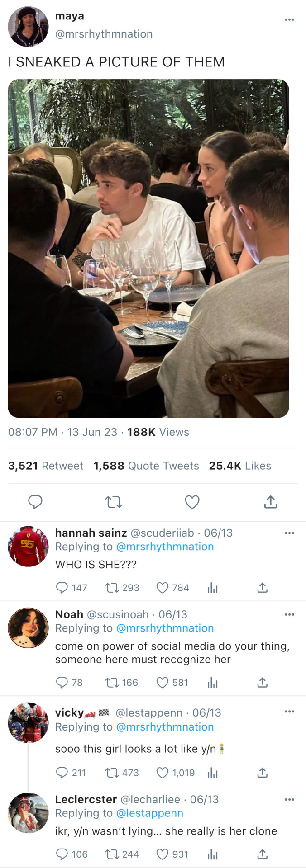The height and width of the screenshot is (868, 306).
Task: Open the sneaked restaurant photo
Action: coord(148,248)
